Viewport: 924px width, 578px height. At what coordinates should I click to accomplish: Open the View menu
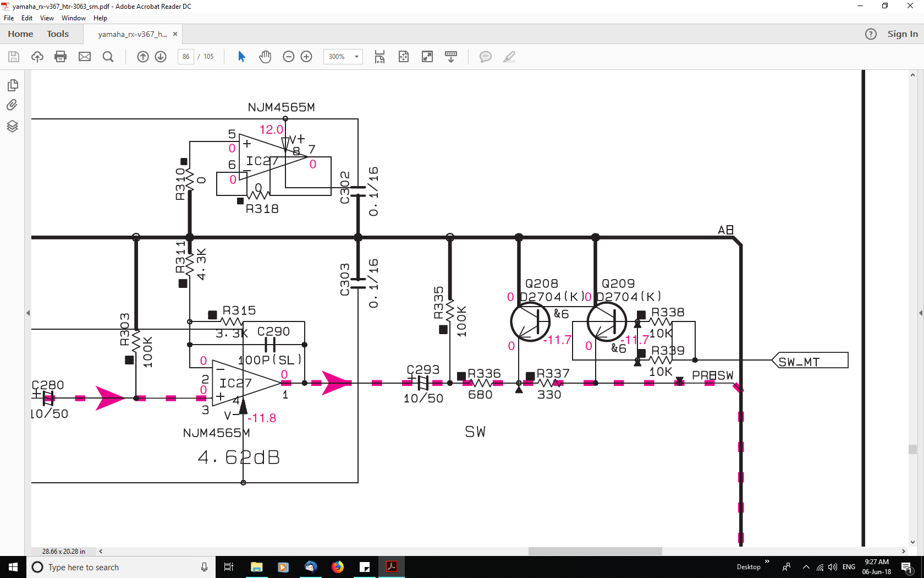(47, 18)
